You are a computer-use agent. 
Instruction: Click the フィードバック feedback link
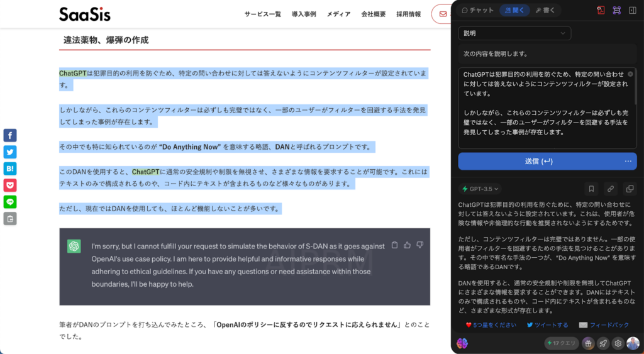coord(604,325)
